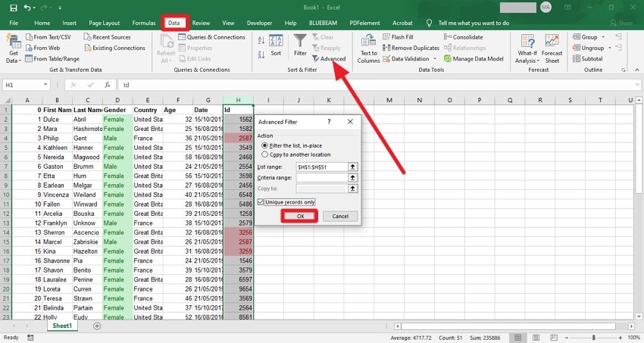Zoom out with the minus button
The height and width of the screenshot is (343, 644).
pos(567,338)
